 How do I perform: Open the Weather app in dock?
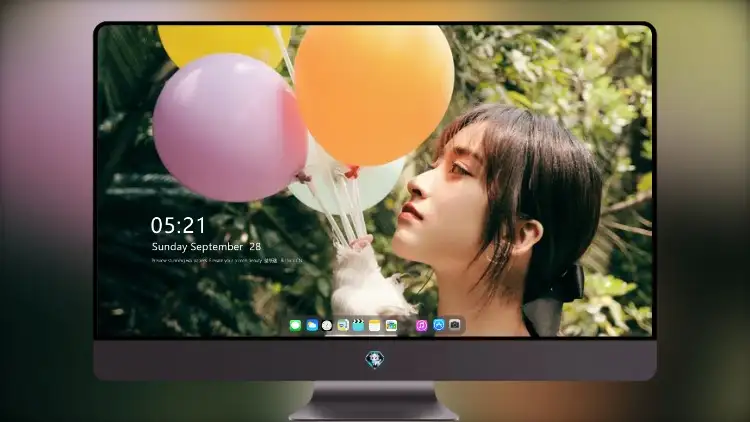[x=311, y=326]
